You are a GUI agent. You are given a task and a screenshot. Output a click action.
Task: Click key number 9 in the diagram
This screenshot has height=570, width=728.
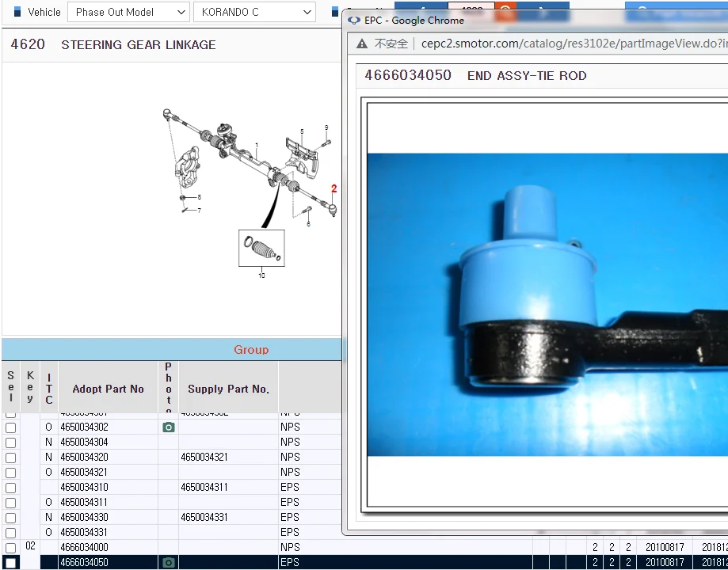pos(326,127)
